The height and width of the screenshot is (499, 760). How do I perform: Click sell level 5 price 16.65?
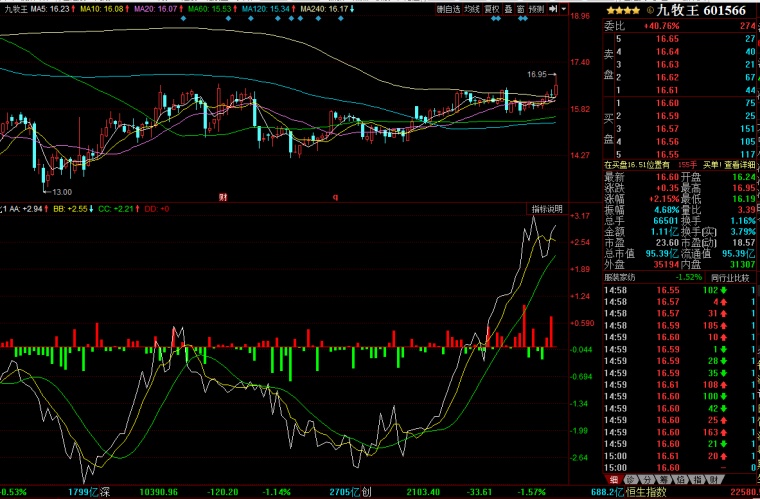pyautogui.click(x=667, y=39)
